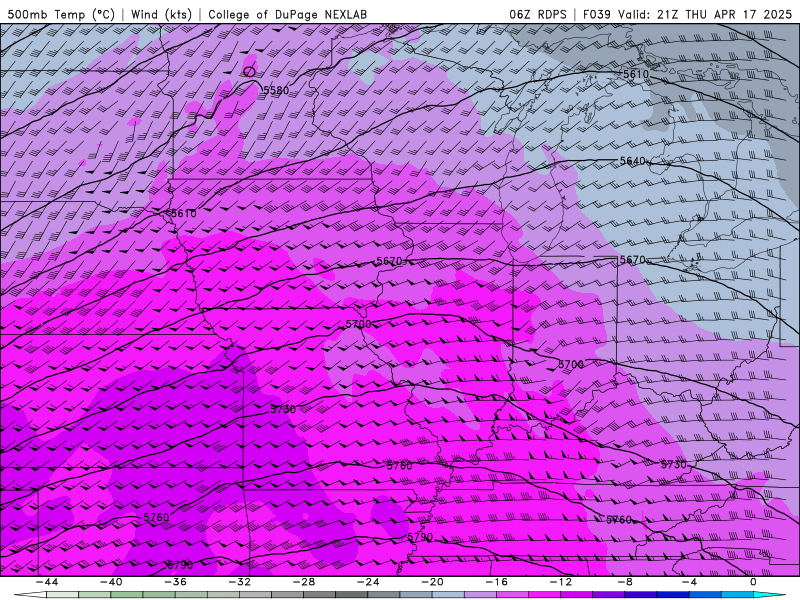Click the -40 colorbar tick label
The height and width of the screenshot is (600, 800).
(x=111, y=582)
